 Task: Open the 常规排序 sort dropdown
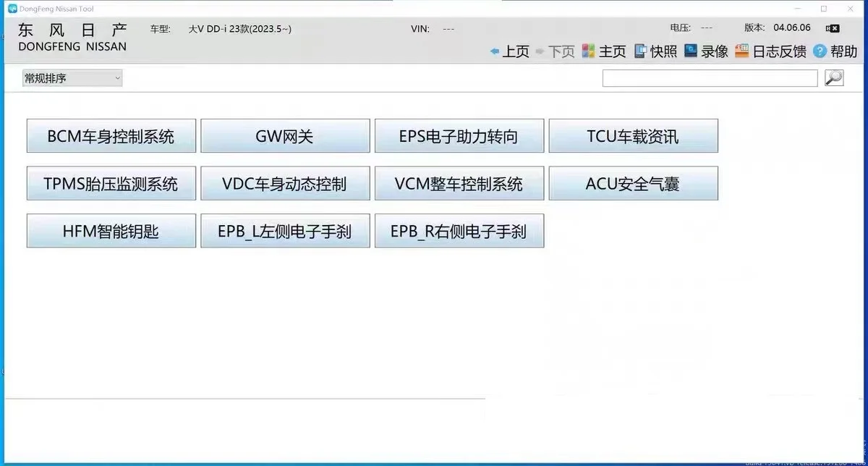pyautogui.click(x=72, y=78)
